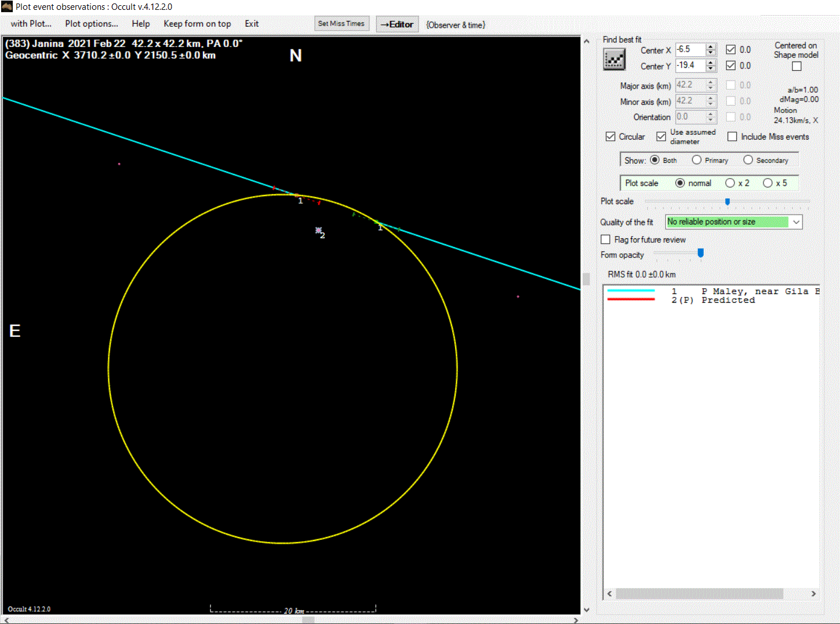Select the Primary show option

pyautogui.click(x=697, y=160)
